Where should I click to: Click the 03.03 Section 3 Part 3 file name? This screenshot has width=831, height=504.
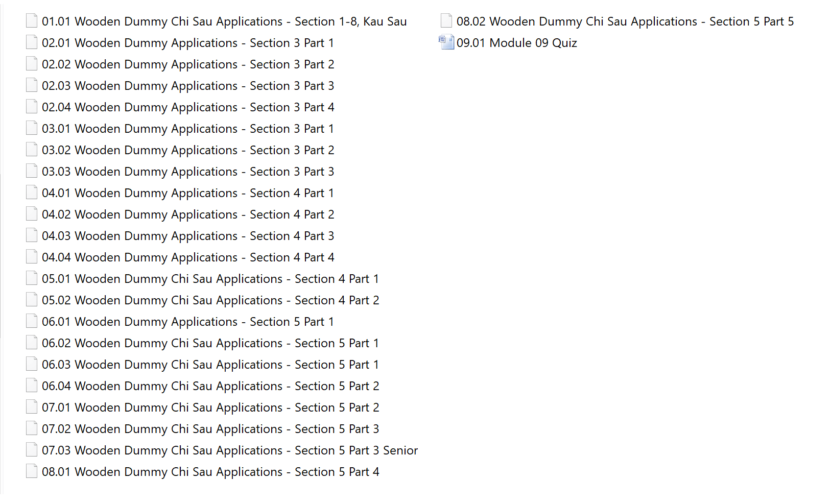(x=187, y=172)
